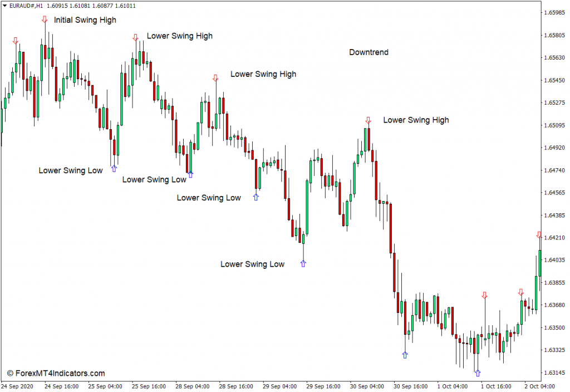
Task: Click price scale value 1.64740
Action: tap(554, 170)
